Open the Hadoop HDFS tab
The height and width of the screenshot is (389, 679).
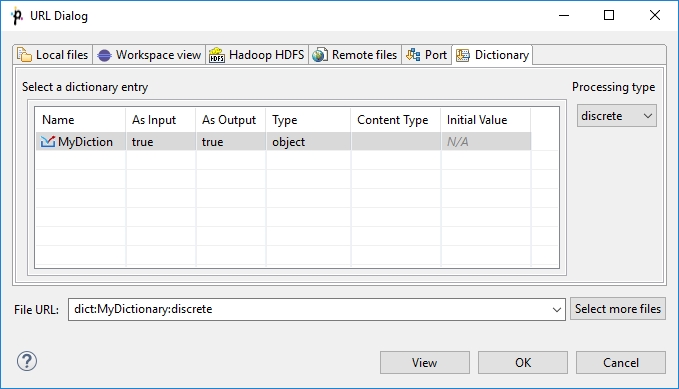coord(257,55)
